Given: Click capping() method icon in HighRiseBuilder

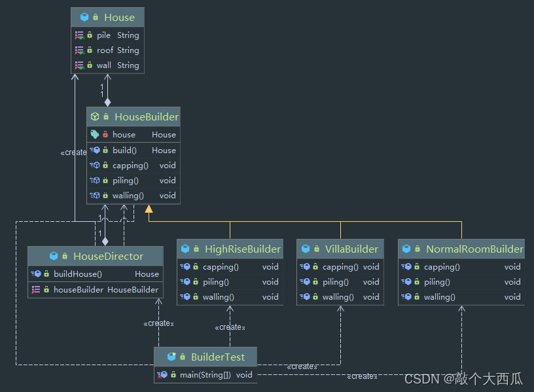Looking at the screenshot, I should [185, 266].
